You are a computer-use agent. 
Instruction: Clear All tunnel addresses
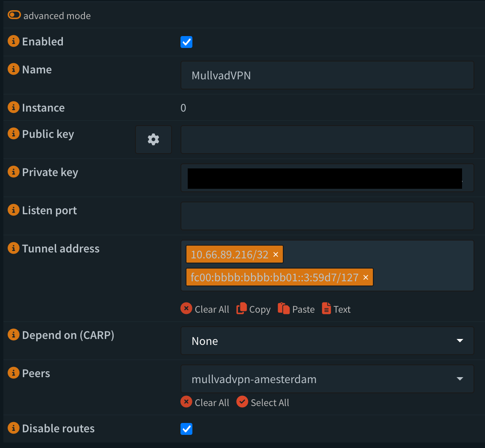[205, 309]
